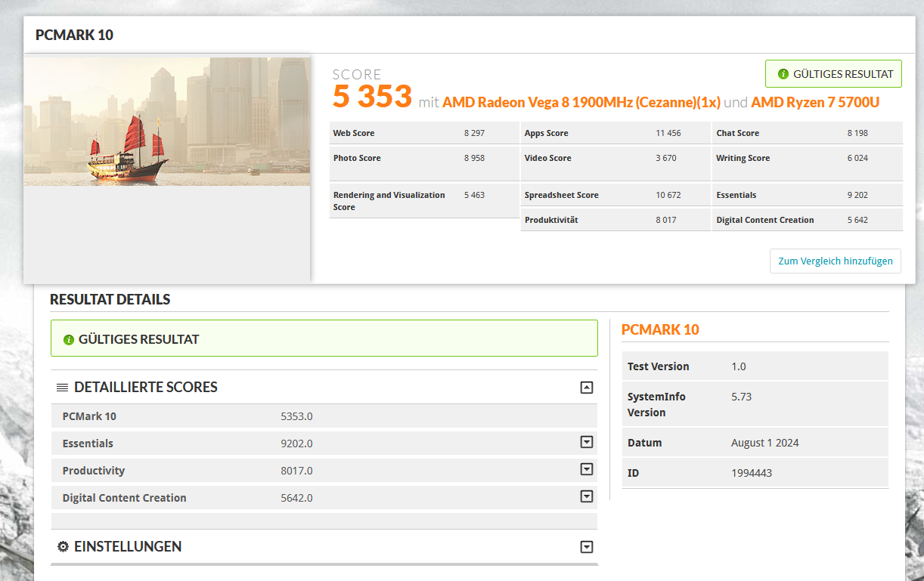Click the RESULTAT DETAILS heading
Screen dimensions: 924x581
point(110,299)
